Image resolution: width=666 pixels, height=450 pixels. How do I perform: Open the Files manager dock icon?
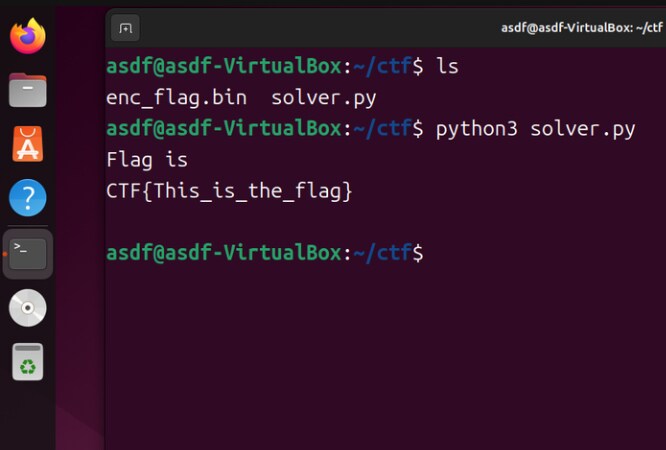[28, 90]
